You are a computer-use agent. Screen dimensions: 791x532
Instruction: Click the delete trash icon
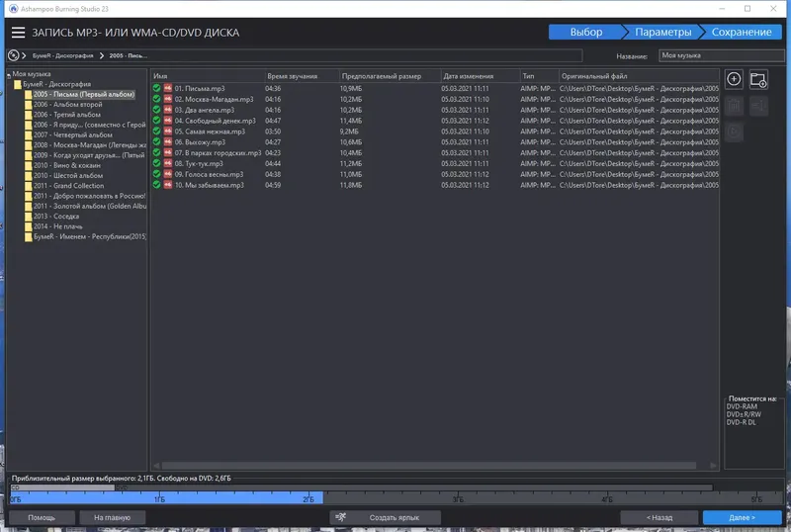click(x=734, y=106)
